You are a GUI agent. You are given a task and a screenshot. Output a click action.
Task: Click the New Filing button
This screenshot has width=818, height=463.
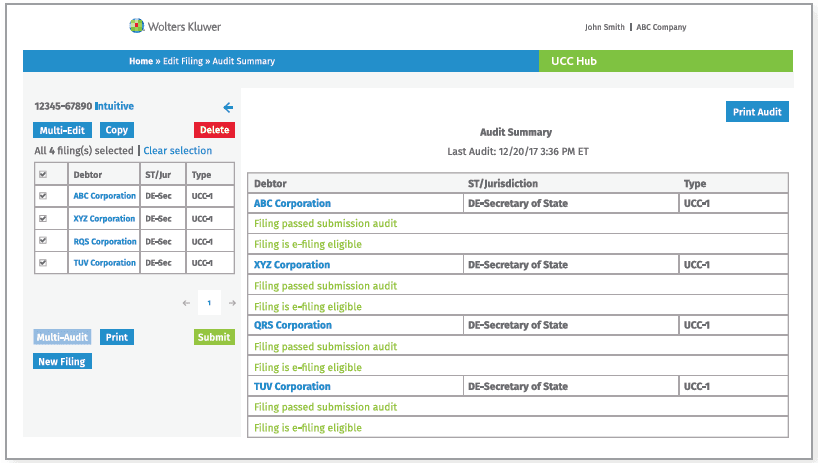click(x=62, y=361)
